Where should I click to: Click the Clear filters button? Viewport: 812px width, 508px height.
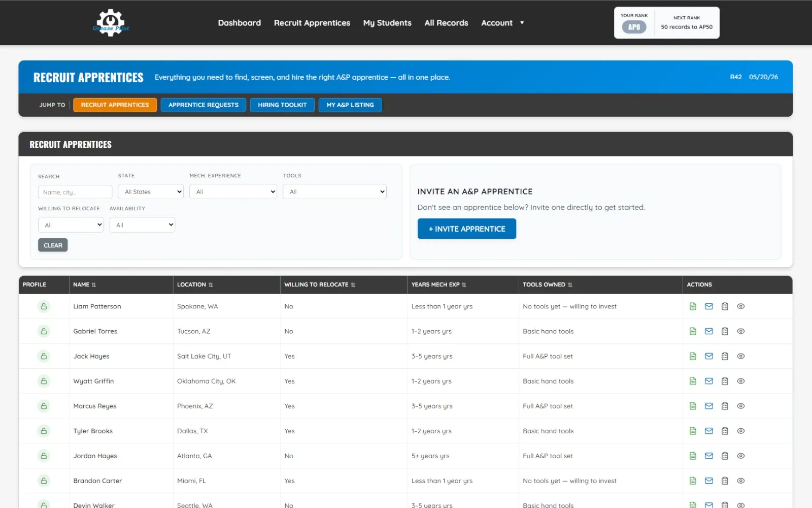pyautogui.click(x=53, y=245)
